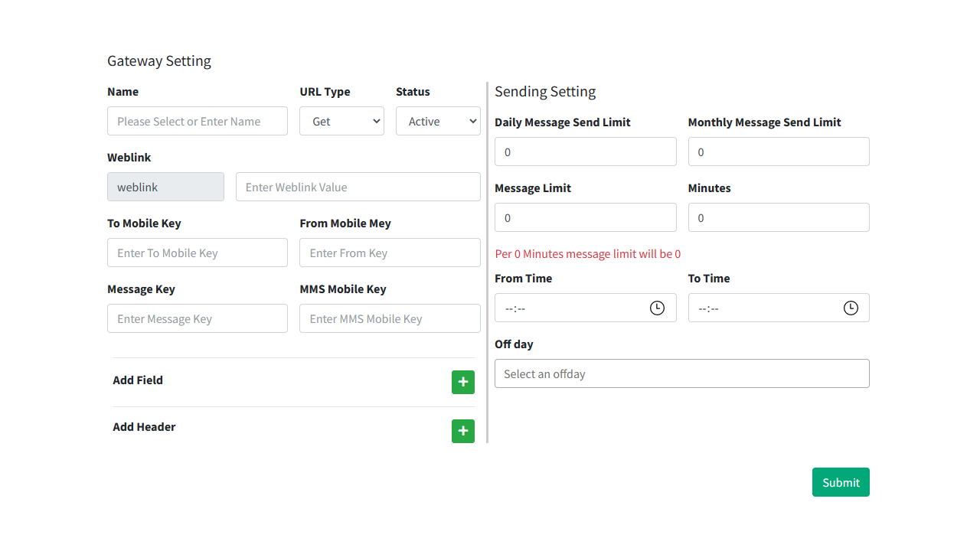980x551 pixels.
Task: Open the clock picker for To Time
Action: pos(851,308)
